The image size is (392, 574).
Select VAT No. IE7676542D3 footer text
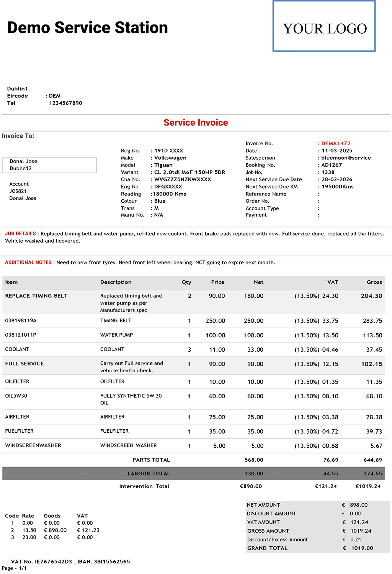[41, 562]
